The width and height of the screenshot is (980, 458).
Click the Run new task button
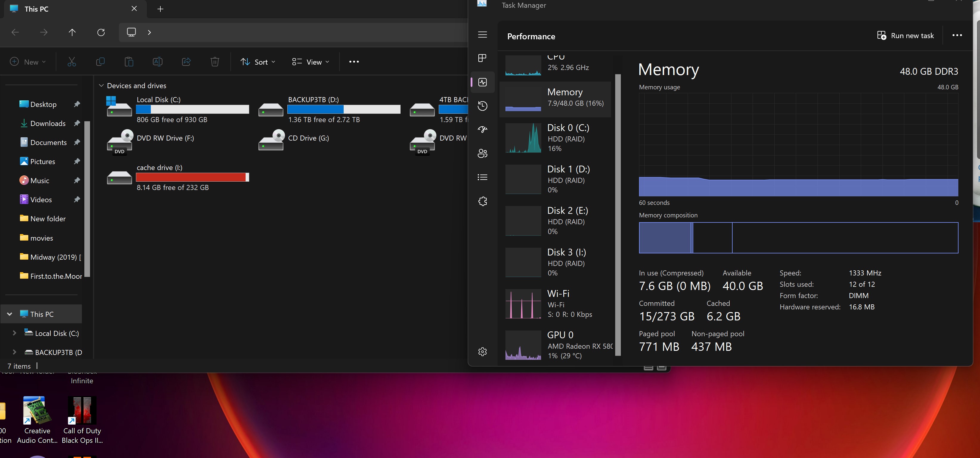click(905, 35)
